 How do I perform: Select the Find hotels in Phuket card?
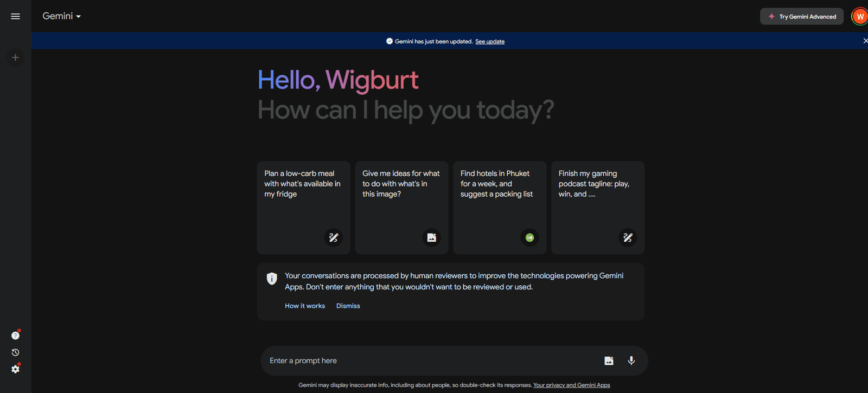point(500,208)
